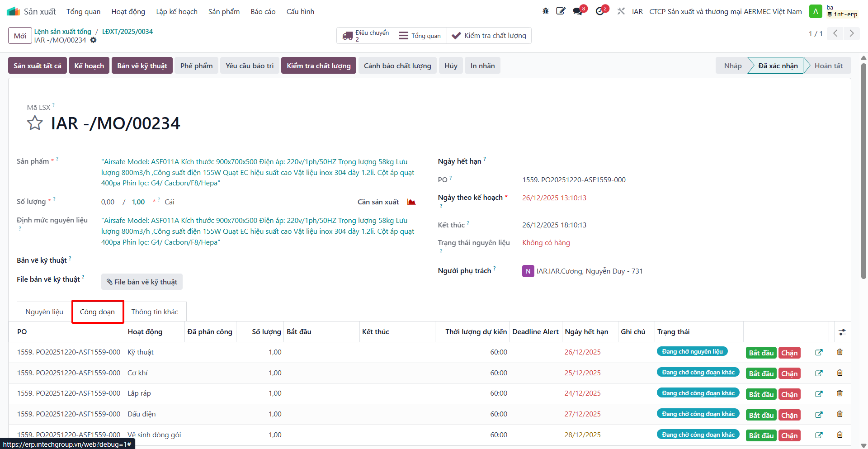Switch to the Công đoạn tab
The width and height of the screenshot is (868, 449).
click(x=97, y=312)
